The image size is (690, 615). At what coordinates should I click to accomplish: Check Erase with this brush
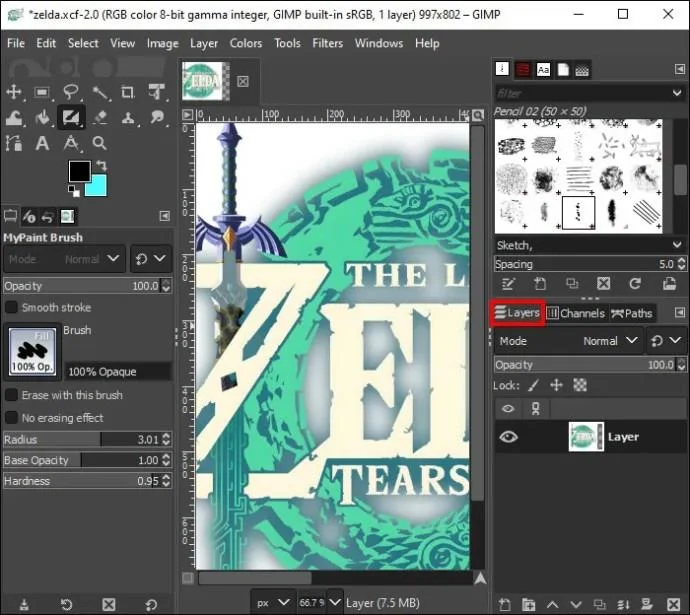point(11,395)
